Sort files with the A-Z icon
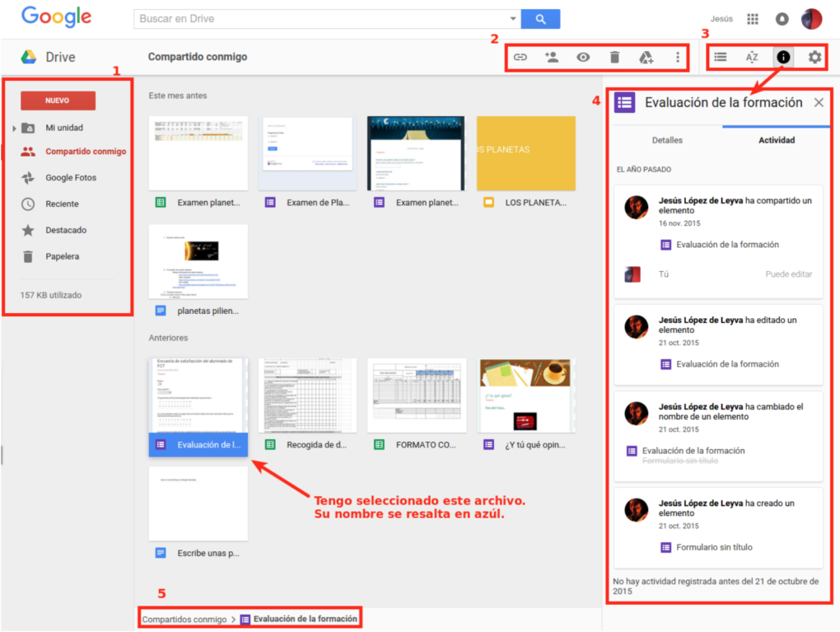840x632 pixels. tap(752, 57)
